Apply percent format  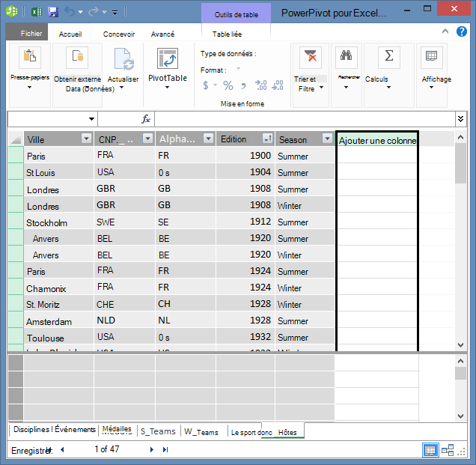228,85
